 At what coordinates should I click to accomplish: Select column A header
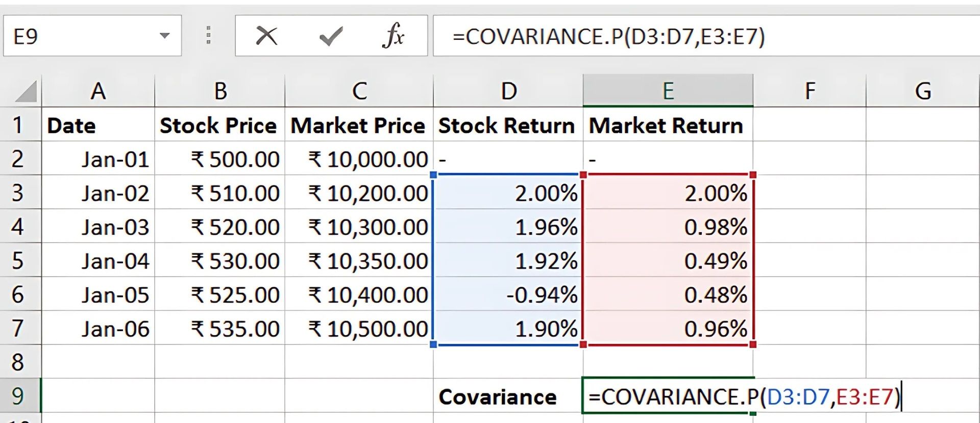coord(98,91)
